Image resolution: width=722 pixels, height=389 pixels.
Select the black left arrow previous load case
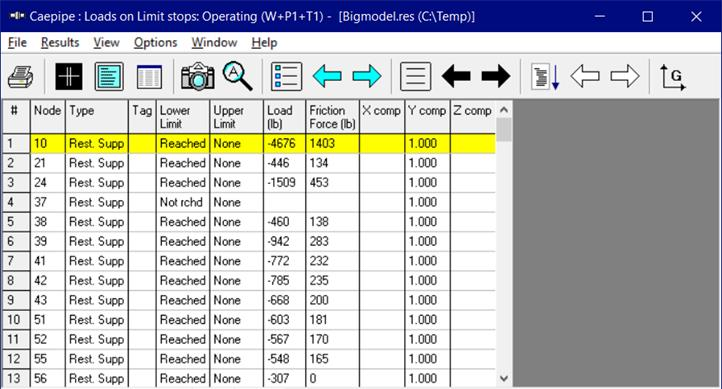point(456,76)
